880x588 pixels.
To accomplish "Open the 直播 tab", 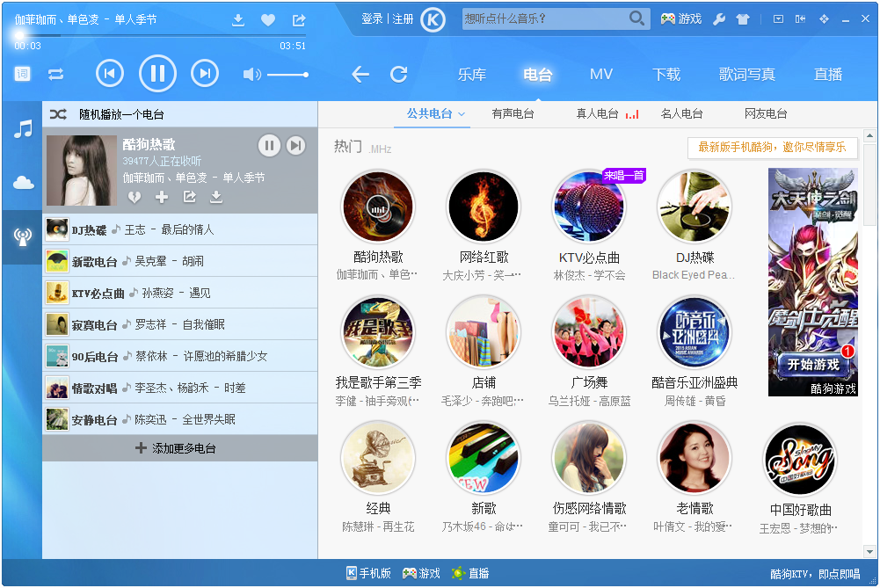I will click(828, 75).
